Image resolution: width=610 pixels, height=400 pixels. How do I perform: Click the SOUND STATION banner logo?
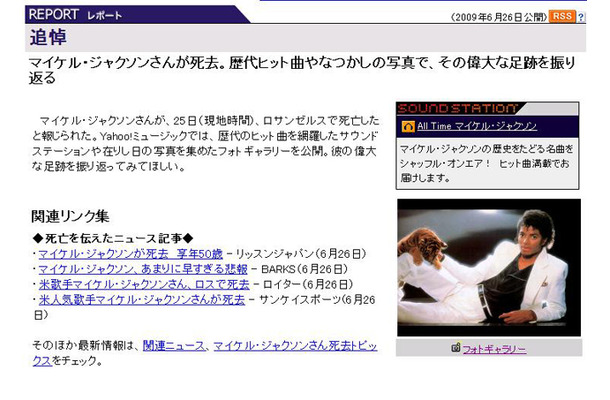458,109
